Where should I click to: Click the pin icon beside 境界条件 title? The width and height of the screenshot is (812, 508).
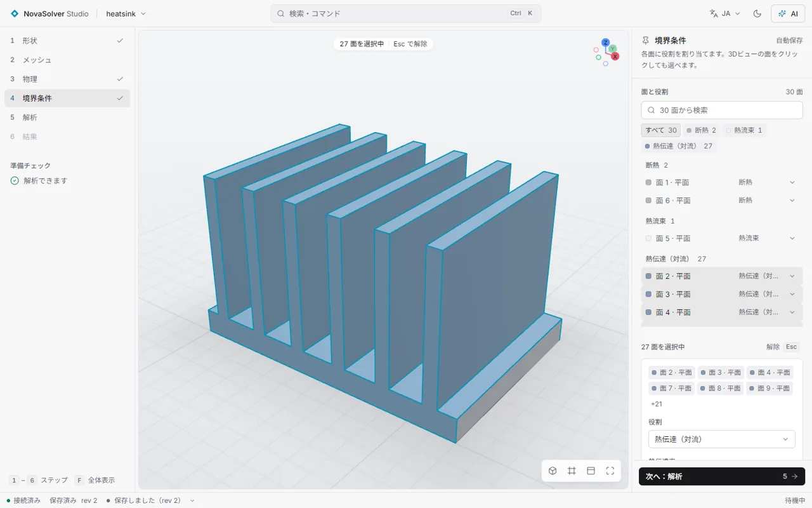pyautogui.click(x=646, y=40)
